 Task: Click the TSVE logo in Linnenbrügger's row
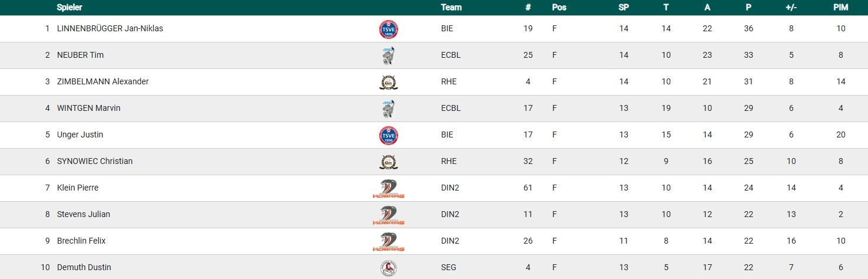(388, 29)
